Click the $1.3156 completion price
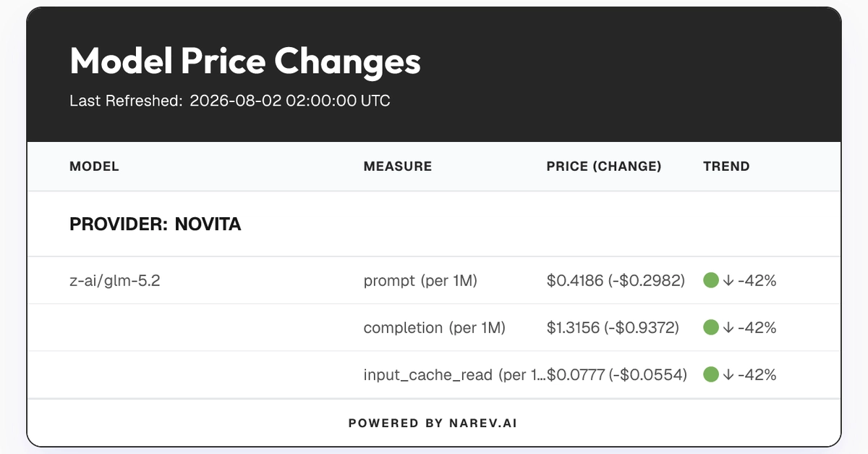The width and height of the screenshot is (868, 454). (x=574, y=327)
